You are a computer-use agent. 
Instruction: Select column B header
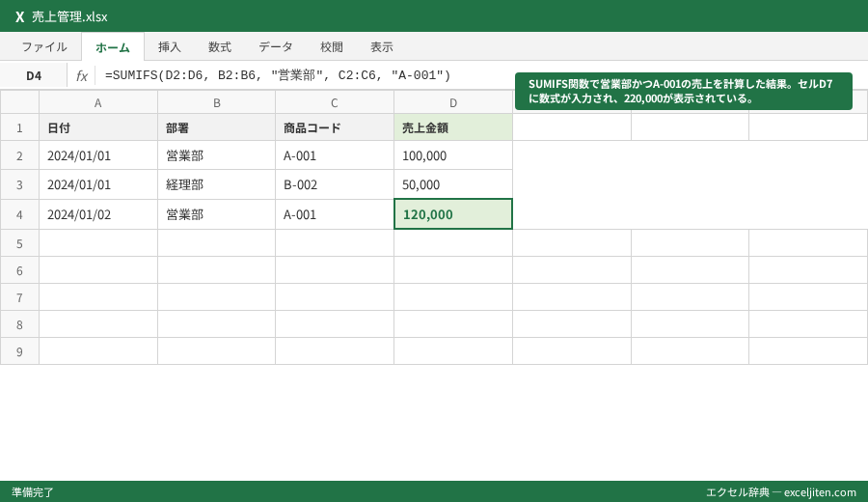pos(216,102)
